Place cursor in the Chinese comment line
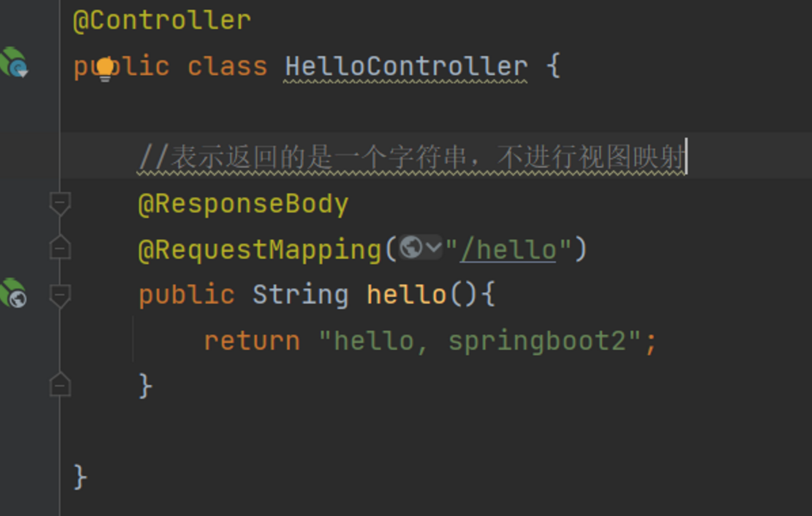 coord(411,158)
